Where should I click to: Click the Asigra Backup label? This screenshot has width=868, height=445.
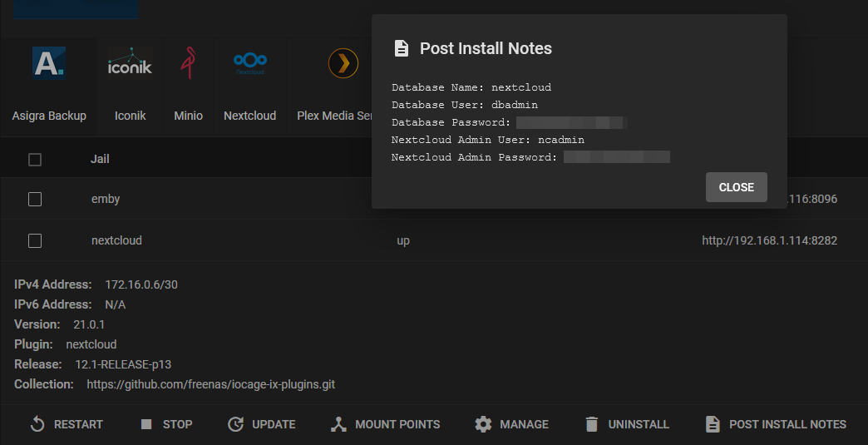[x=49, y=116]
